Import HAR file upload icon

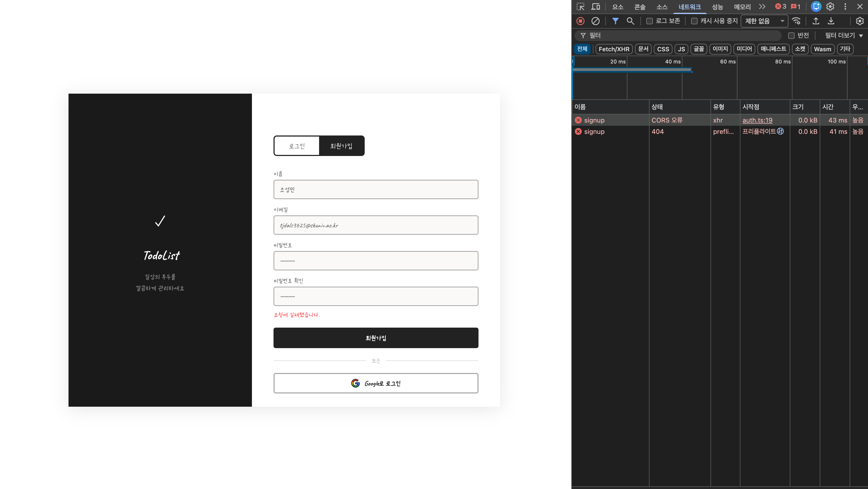(x=816, y=21)
